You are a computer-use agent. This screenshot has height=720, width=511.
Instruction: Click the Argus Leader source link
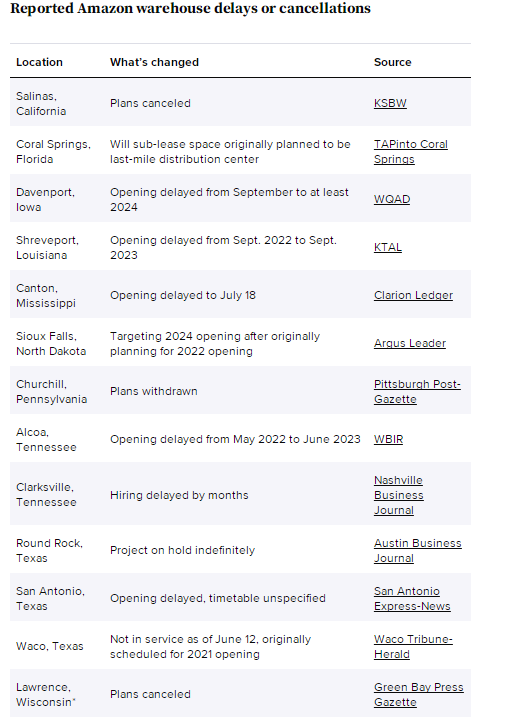pos(410,343)
